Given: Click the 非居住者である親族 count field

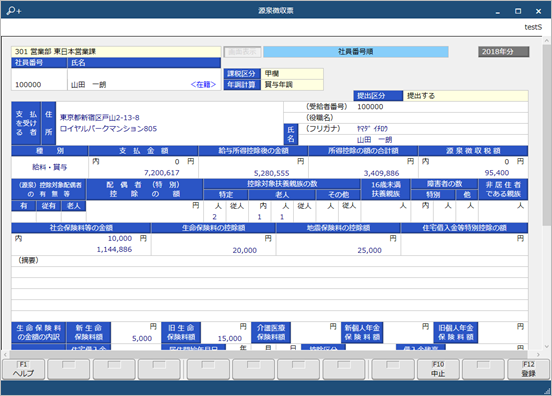Looking at the screenshot, I should pos(503,211).
